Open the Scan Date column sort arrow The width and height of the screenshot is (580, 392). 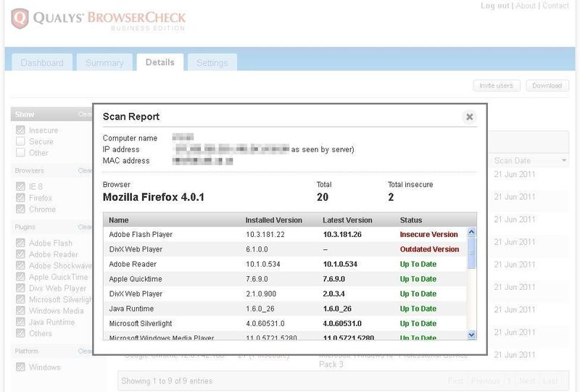(564, 161)
